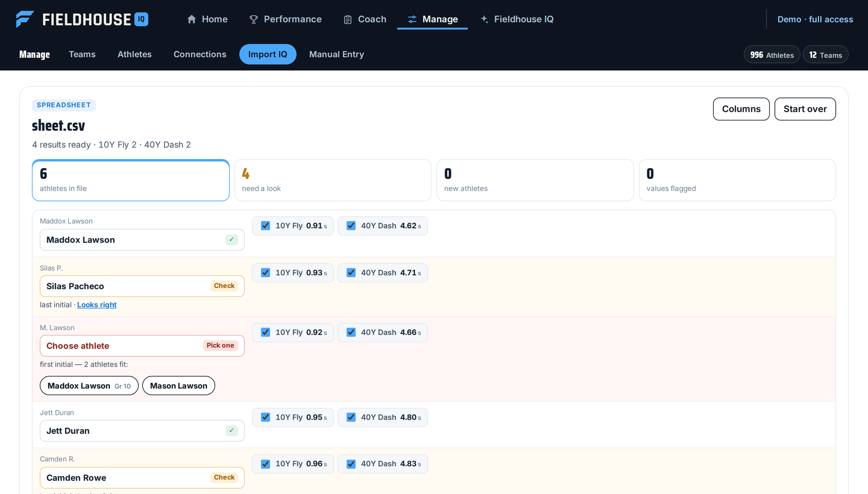This screenshot has width=868, height=494.
Task: Confirm Silas Pacheco with Looks right link
Action: coord(97,305)
